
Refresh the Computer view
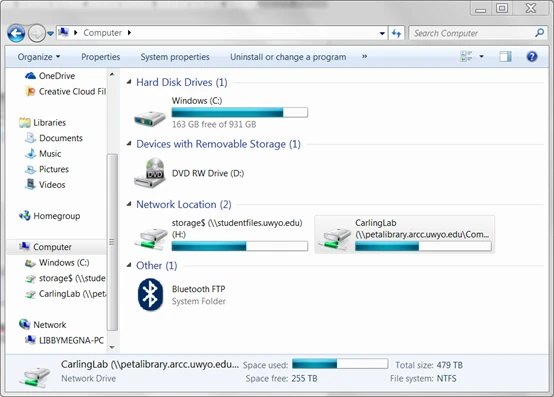396,33
